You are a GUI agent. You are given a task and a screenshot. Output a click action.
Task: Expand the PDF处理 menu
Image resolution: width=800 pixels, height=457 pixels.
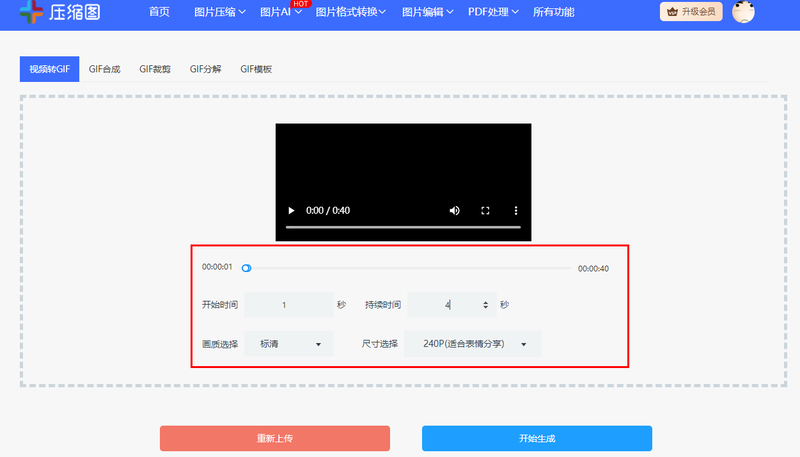(493, 12)
